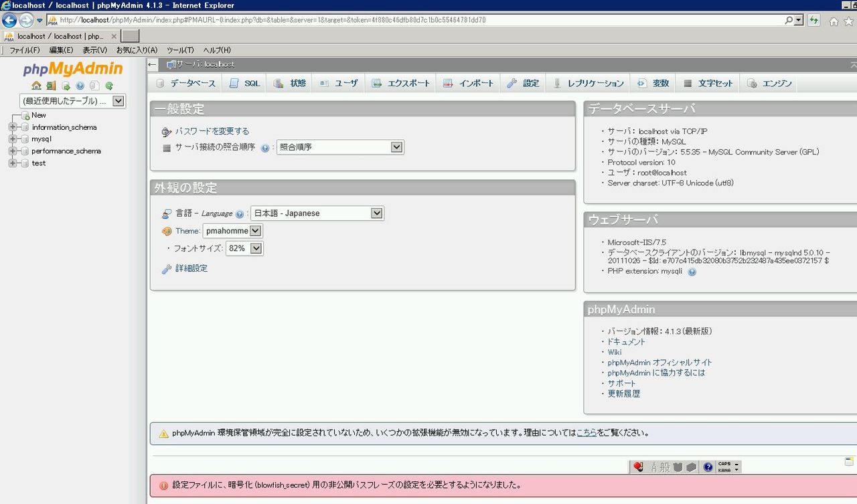Switch to the 状態 tab
857x504 pixels.
[x=290, y=83]
